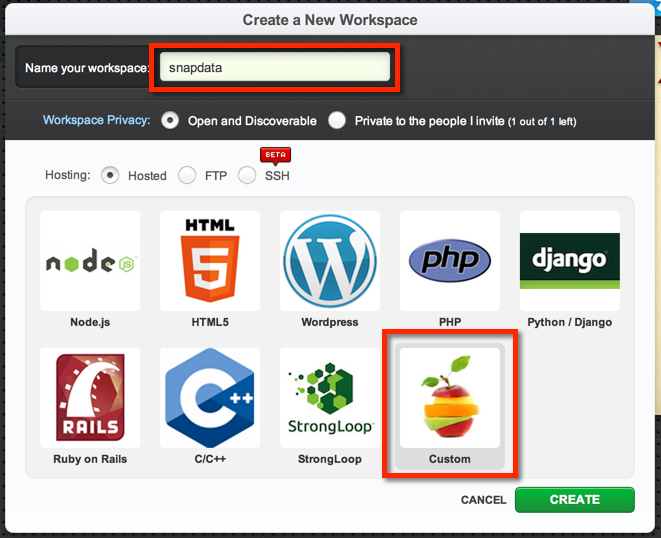Choose Hosted hosting radio button
The height and width of the screenshot is (538, 661).
(110, 175)
